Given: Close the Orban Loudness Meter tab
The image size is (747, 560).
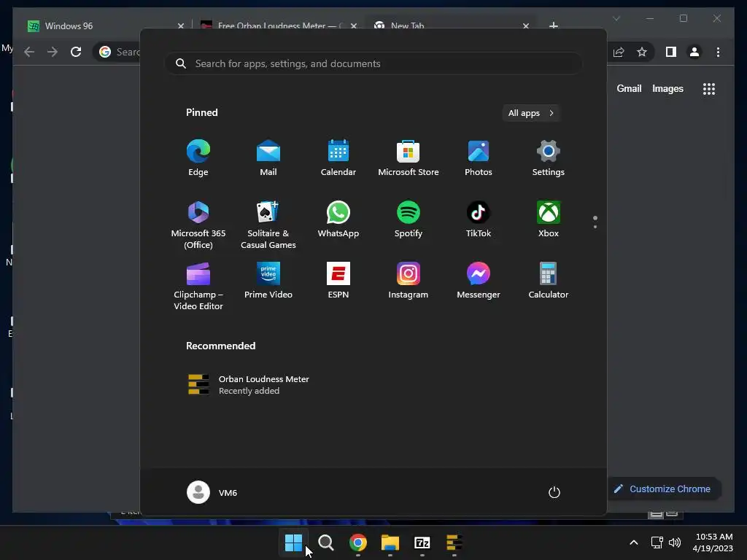Looking at the screenshot, I should pos(354,26).
